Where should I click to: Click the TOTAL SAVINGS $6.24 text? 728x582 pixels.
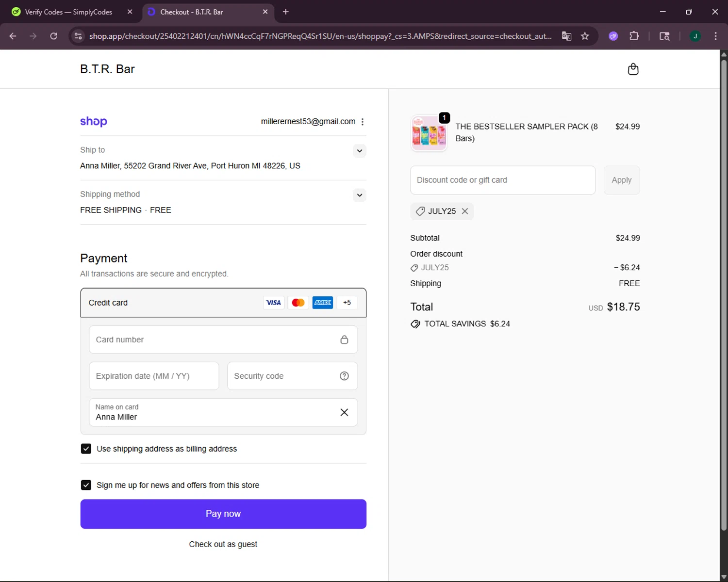tap(467, 323)
